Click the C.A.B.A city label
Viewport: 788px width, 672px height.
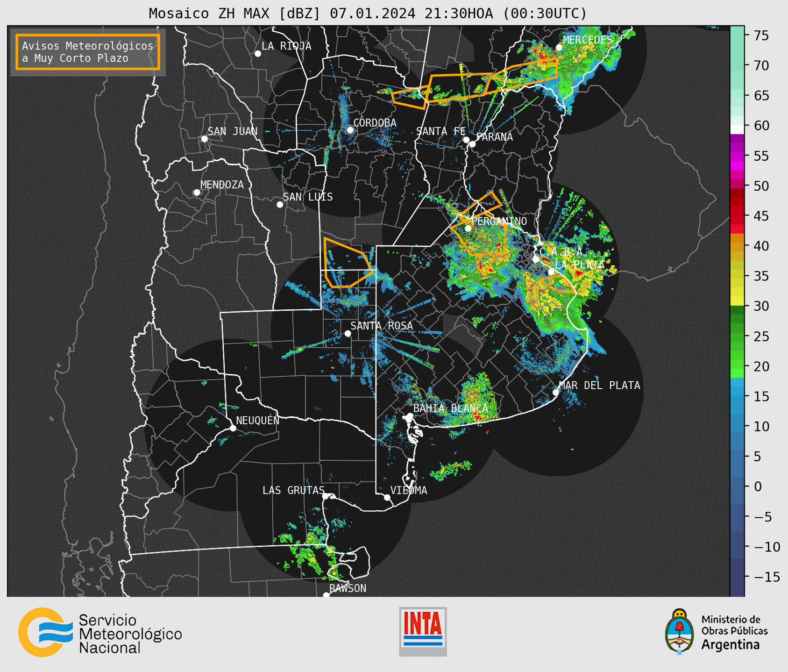[561, 251]
